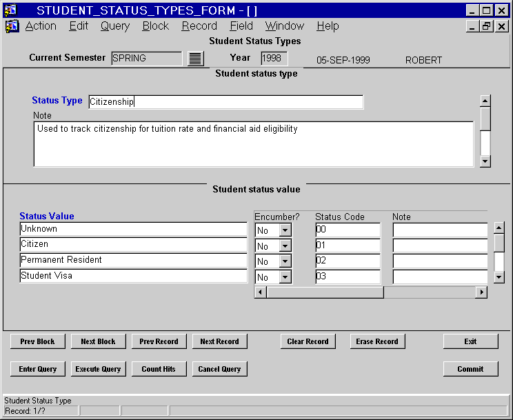Open the Window menu
Screen dimensions: 513x420
coord(285,26)
